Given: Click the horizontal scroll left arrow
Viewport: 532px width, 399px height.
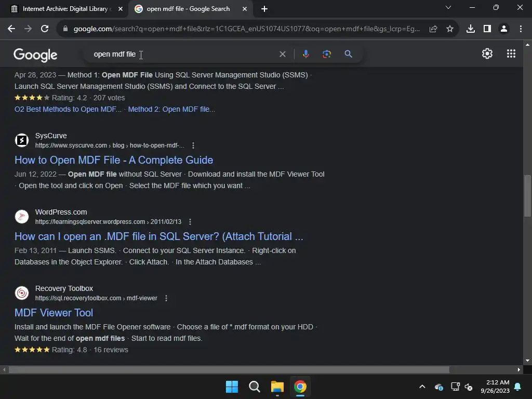Looking at the screenshot, I should (x=4, y=369).
